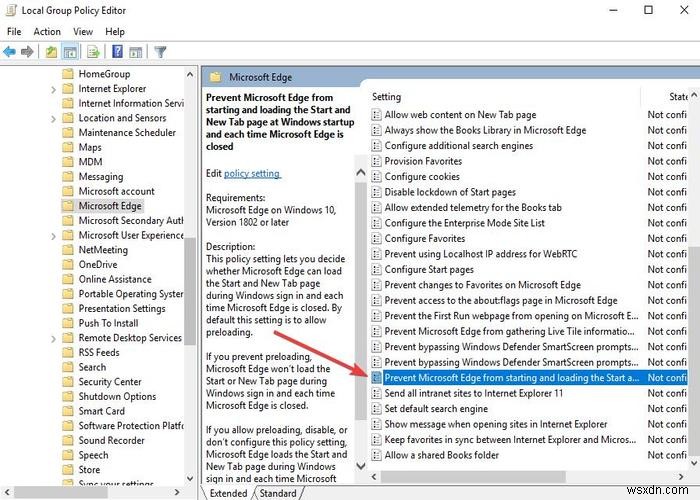Open the File menu
Viewport: 700px width, 500px height.
point(14,32)
